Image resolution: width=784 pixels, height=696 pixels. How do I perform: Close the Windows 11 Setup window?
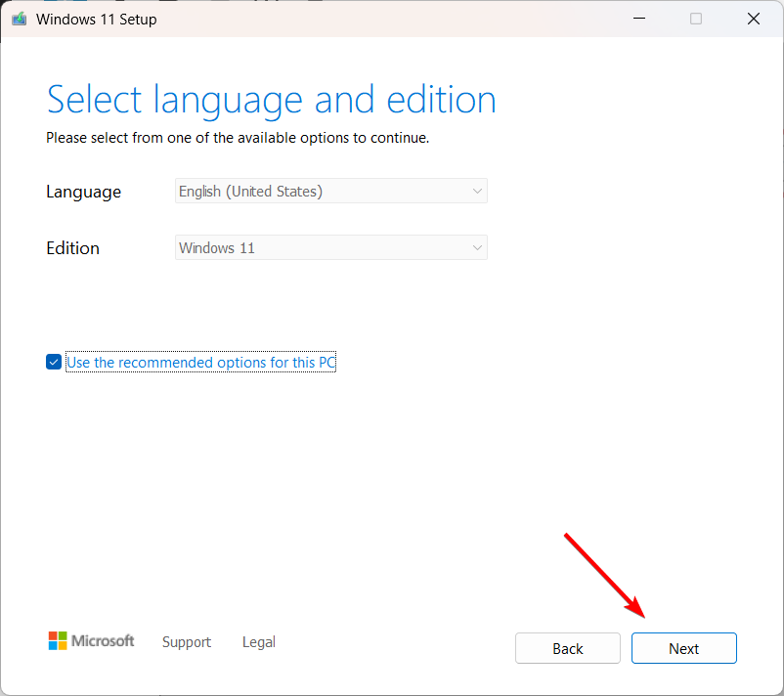click(x=754, y=19)
